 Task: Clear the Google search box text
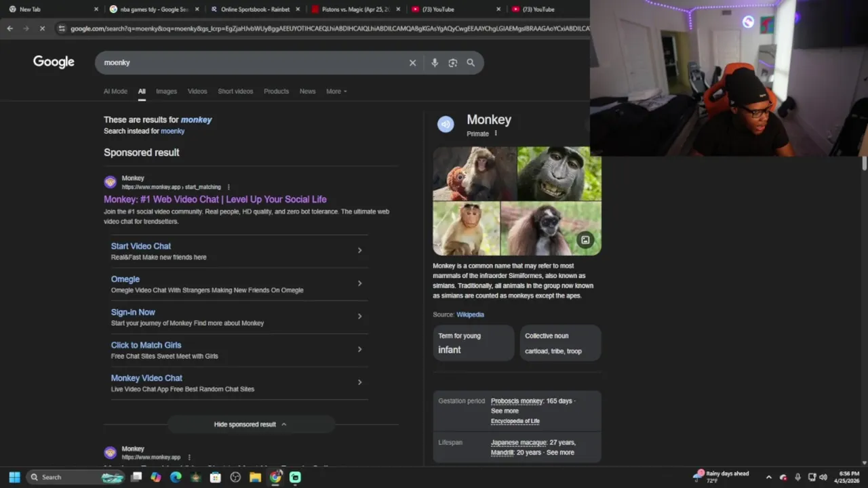click(412, 62)
